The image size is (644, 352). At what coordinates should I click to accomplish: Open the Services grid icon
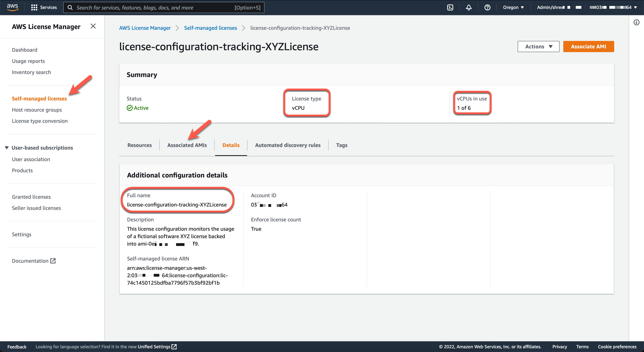[x=34, y=7]
